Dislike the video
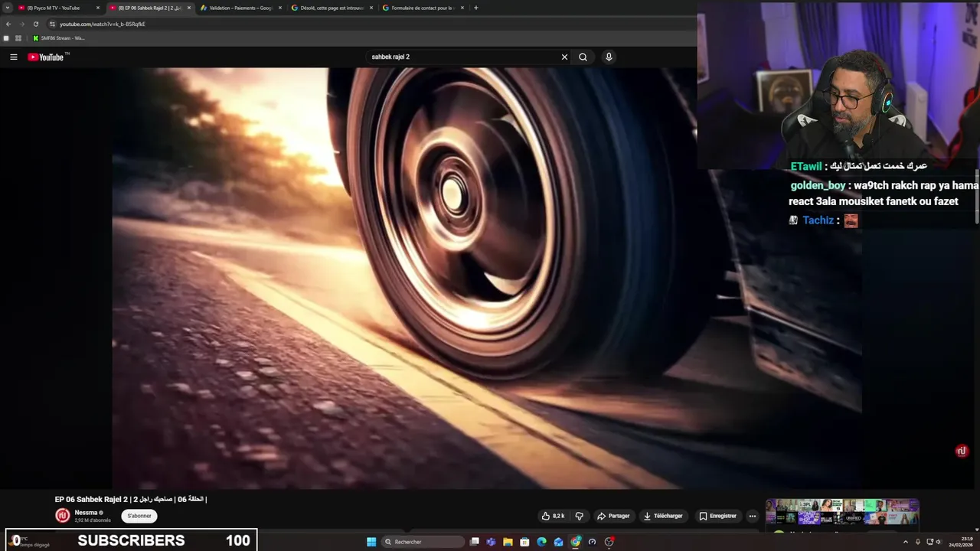This screenshot has width=980, height=551. pyautogui.click(x=579, y=516)
